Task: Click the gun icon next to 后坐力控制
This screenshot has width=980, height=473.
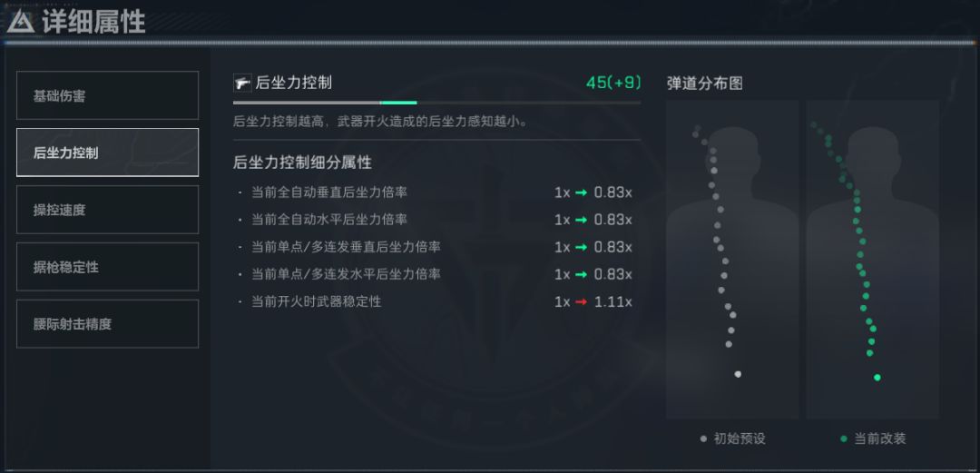Action: 242,83
